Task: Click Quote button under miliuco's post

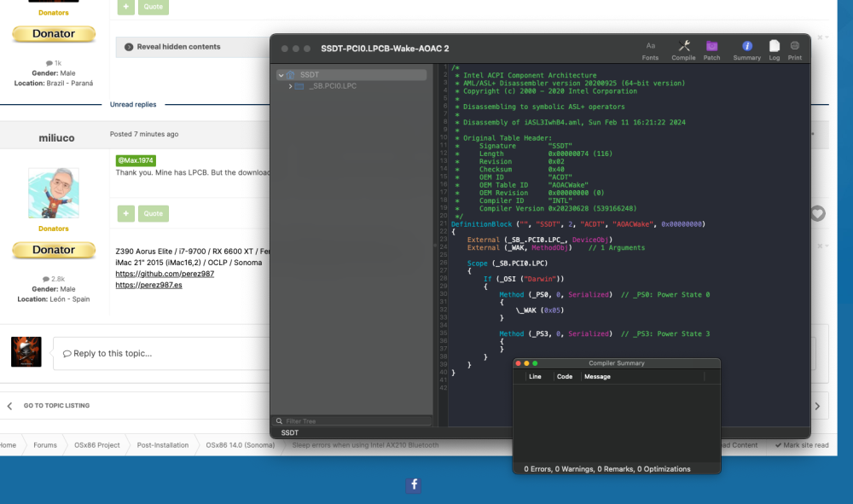Action: point(154,214)
